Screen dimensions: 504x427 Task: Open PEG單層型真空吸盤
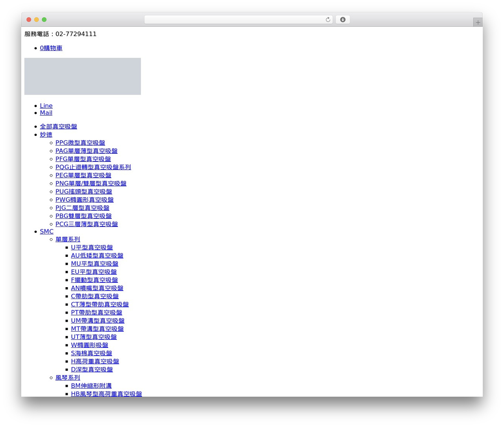tap(83, 175)
